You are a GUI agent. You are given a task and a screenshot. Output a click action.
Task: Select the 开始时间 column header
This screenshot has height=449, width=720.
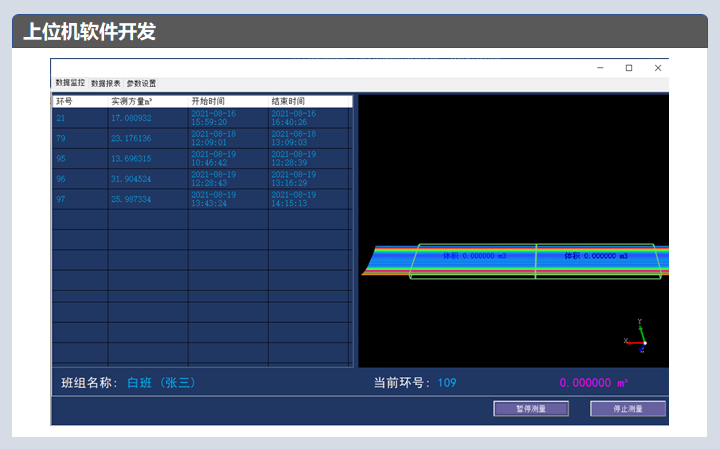(228, 101)
